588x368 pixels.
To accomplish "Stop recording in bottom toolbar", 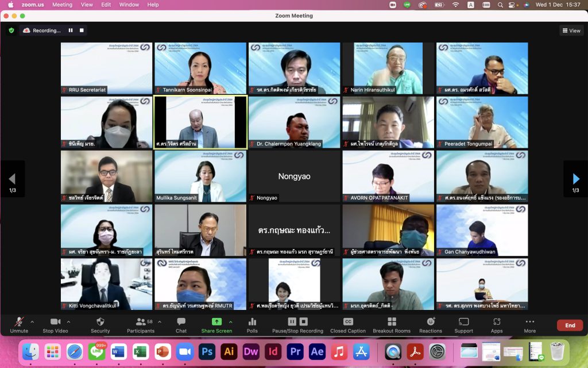I will click(304, 321).
